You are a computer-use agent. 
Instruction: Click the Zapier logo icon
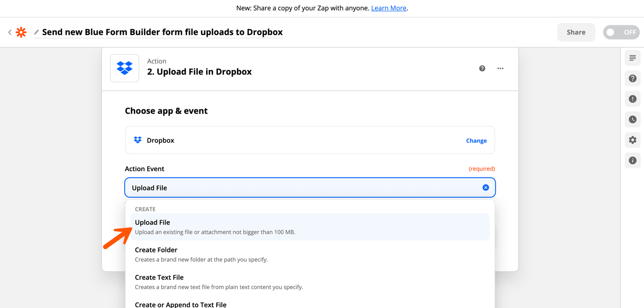point(21,32)
